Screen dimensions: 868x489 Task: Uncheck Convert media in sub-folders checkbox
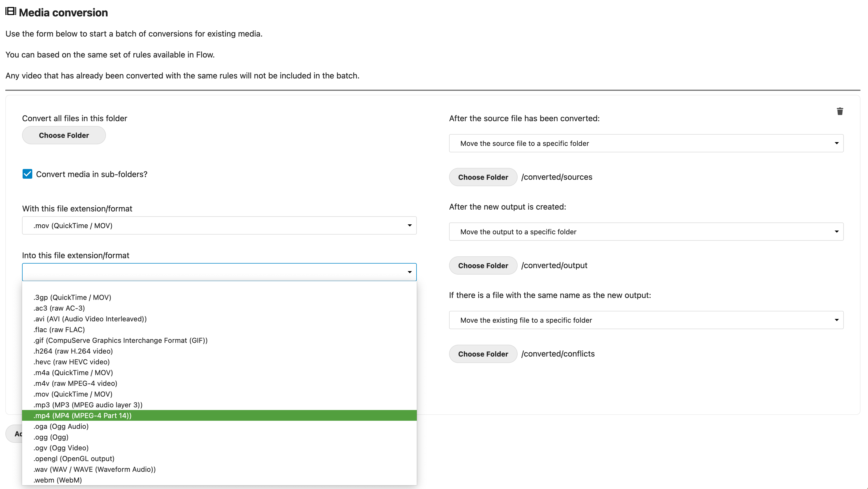tap(27, 174)
